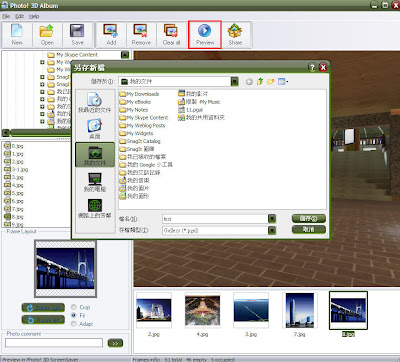Open the 我的共用資料夾 item in dialog

tap(202, 117)
